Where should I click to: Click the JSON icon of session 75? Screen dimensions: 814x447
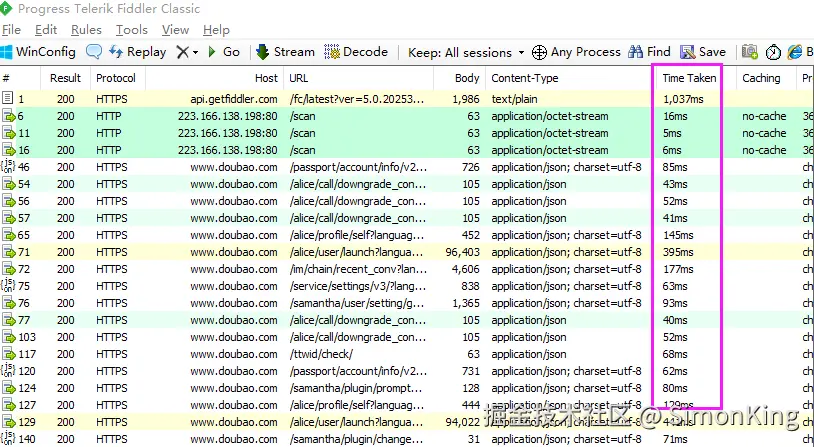pos(8,286)
